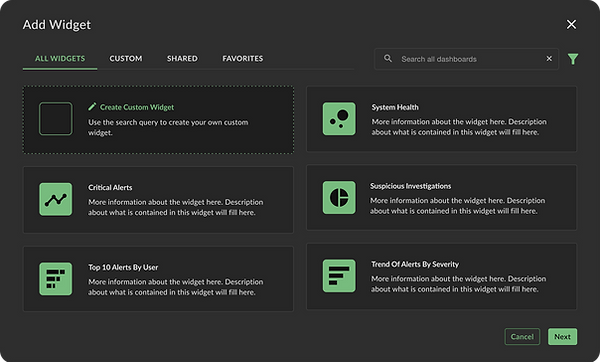Image resolution: width=600 pixels, height=362 pixels.
Task: Click the Trend Of Alerts By Severity icon
Action: tap(339, 276)
